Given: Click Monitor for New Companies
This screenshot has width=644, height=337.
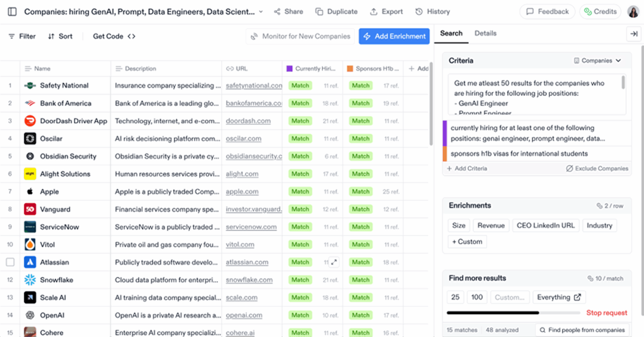Looking at the screenshot, I should tap(300, 36).
